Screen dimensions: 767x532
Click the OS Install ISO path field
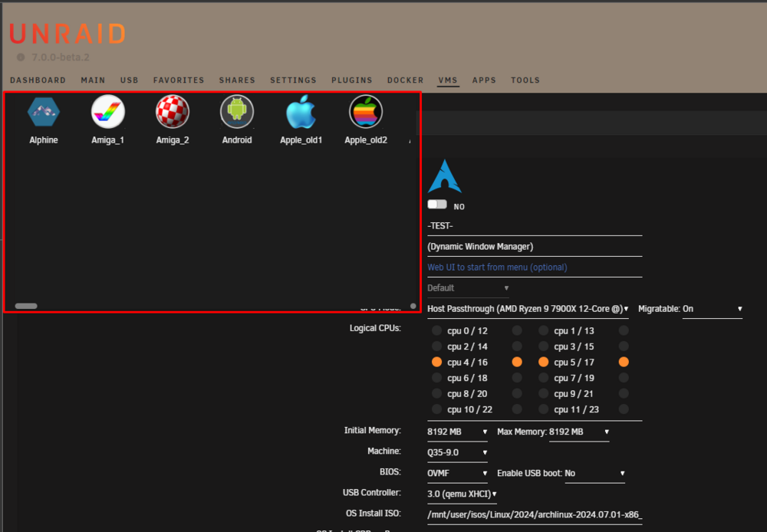(535, 515)
